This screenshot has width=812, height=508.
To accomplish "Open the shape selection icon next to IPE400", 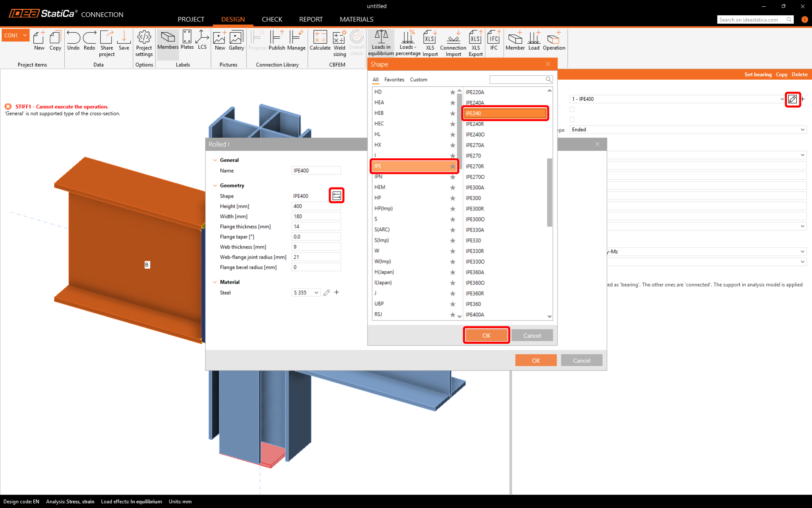I will pos(337,196).
